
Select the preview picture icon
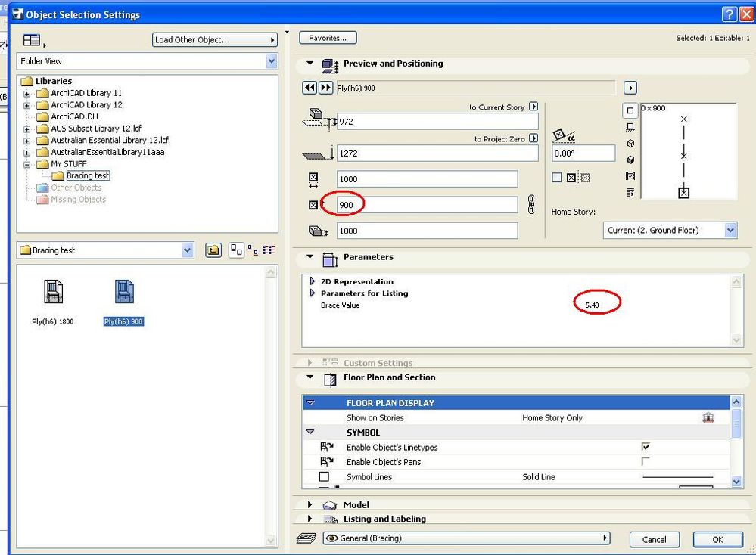click(630, 176)
